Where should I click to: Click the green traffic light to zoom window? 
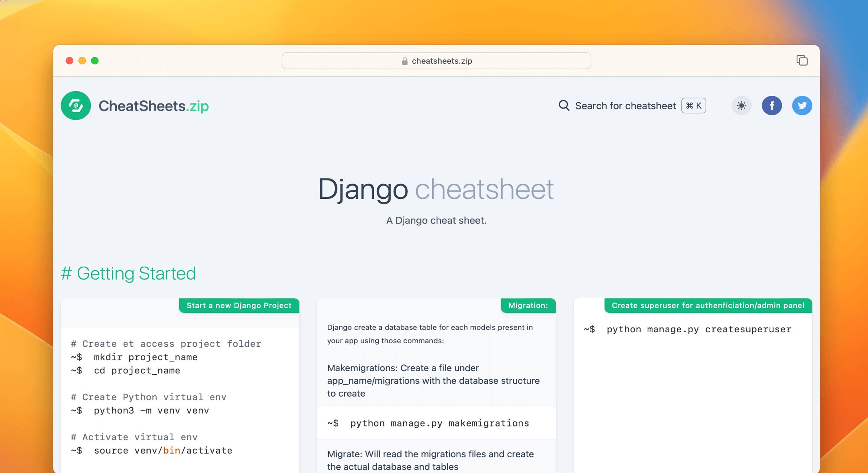pos(95,61)
